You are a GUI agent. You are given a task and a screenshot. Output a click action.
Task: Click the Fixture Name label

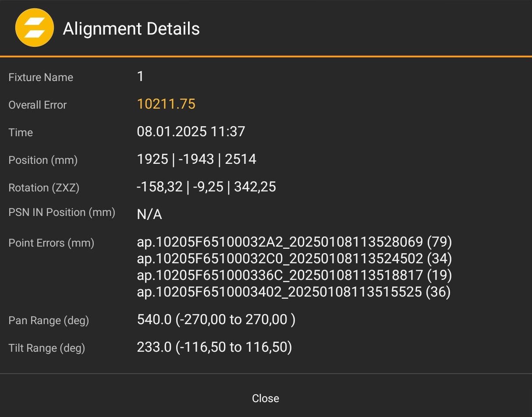point(40,78)
